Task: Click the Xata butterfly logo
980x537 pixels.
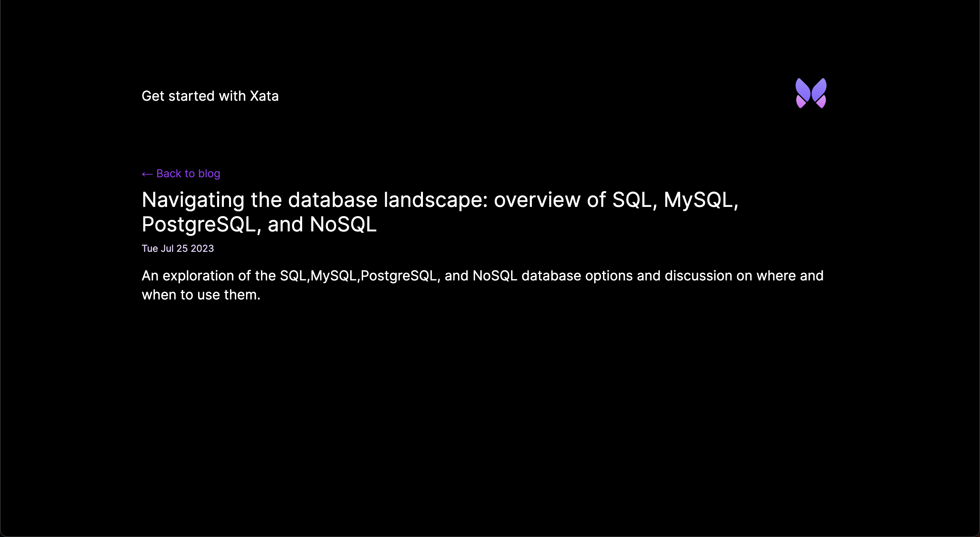Action: [x=811, y=93]
